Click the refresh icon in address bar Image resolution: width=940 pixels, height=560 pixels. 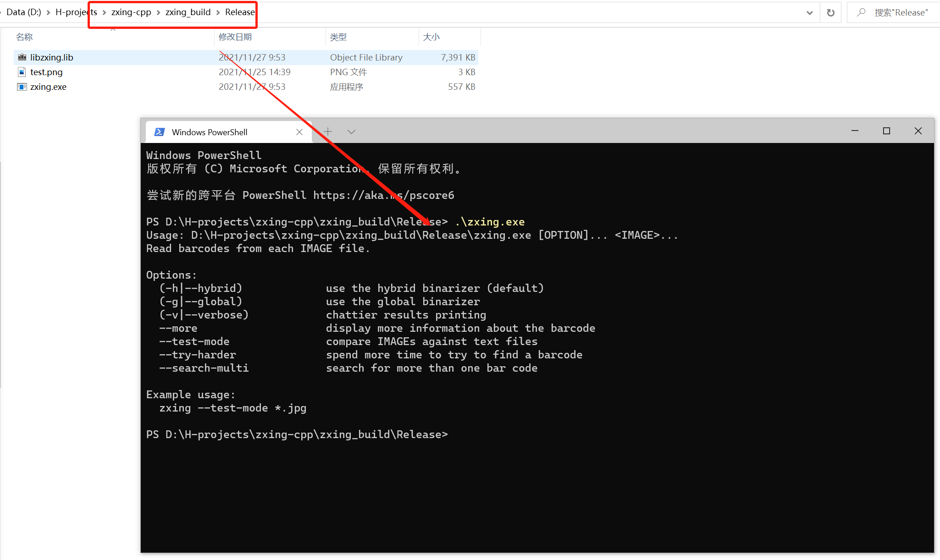(830, 13)
